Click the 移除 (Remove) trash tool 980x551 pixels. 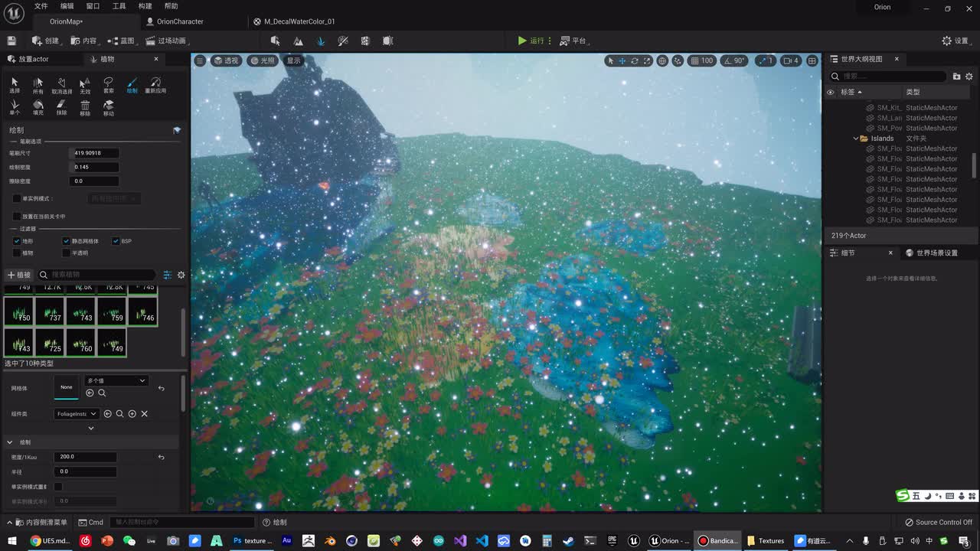point(85,108)
